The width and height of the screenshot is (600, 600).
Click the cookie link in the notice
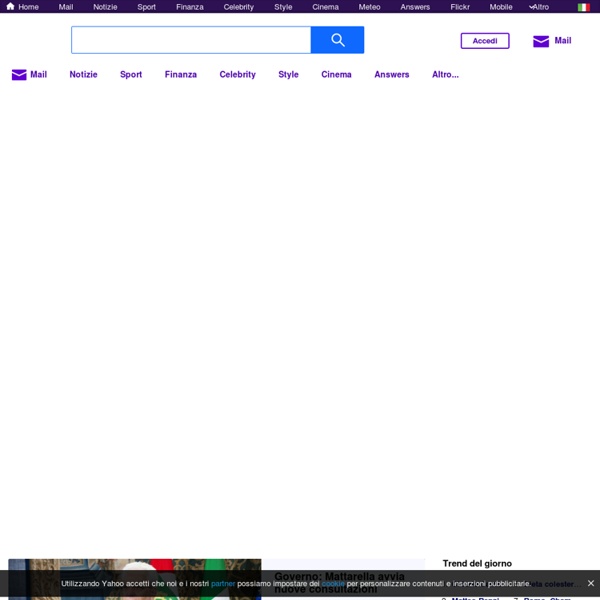333,584
